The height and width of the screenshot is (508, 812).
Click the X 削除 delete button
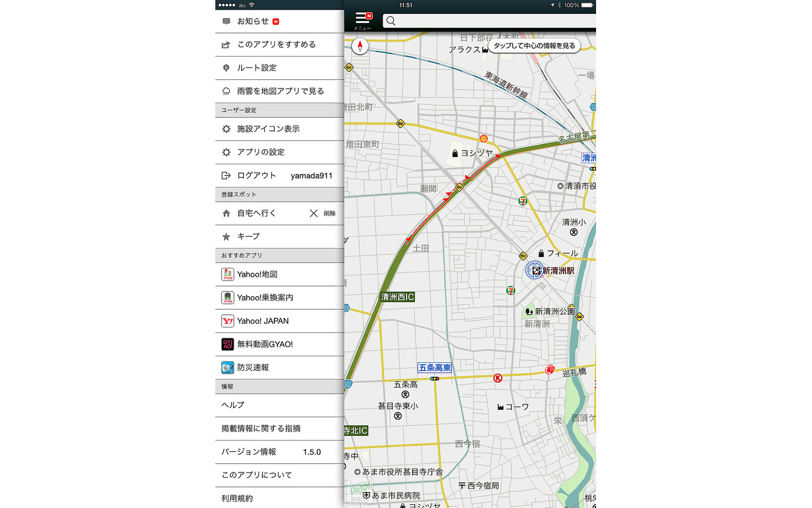click(322, 213)
